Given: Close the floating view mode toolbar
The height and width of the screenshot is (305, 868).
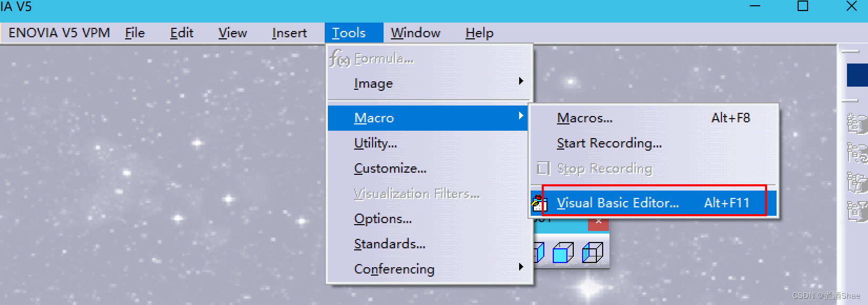Looking at the screenshot, I should point(598,222).
